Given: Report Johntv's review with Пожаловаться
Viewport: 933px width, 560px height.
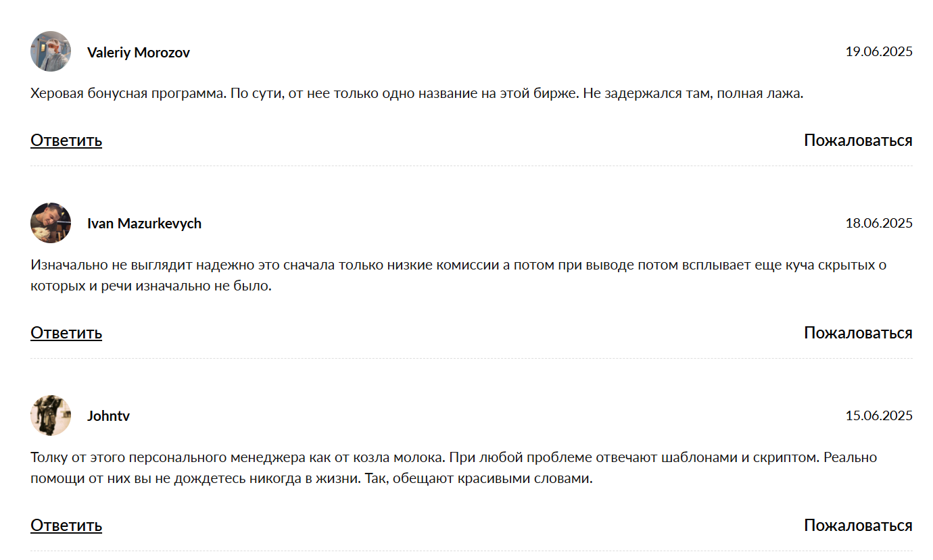Looking at the screenshot, I should pyautogui.click(x=858, y=526).
